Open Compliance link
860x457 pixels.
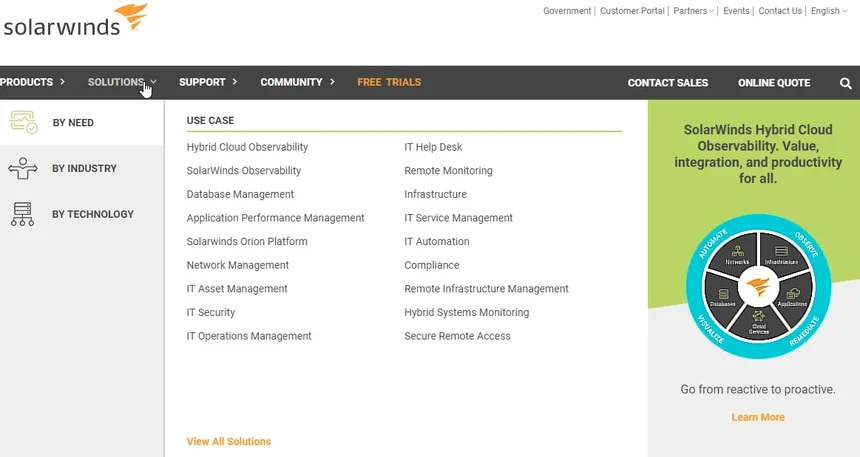point(432,265)
